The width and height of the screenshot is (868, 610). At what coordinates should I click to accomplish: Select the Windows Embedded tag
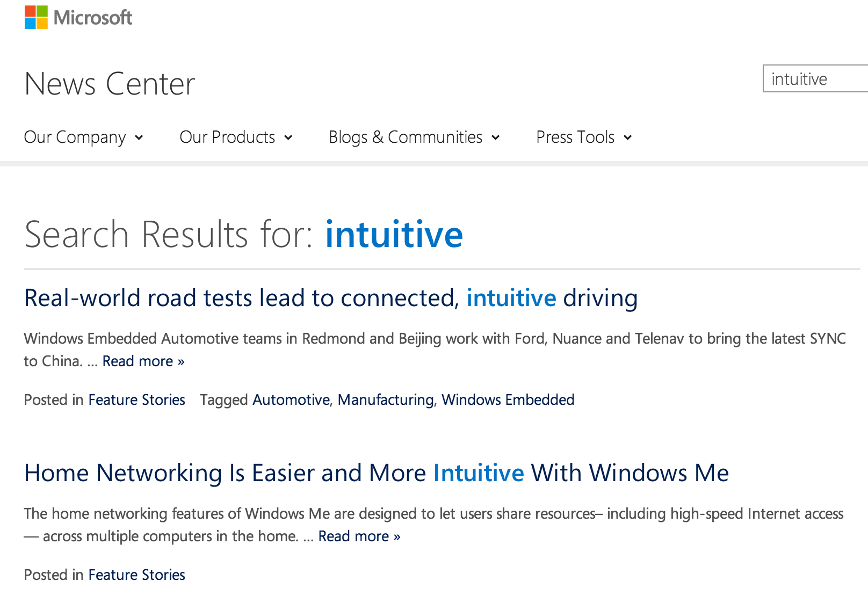click(508, 400)
